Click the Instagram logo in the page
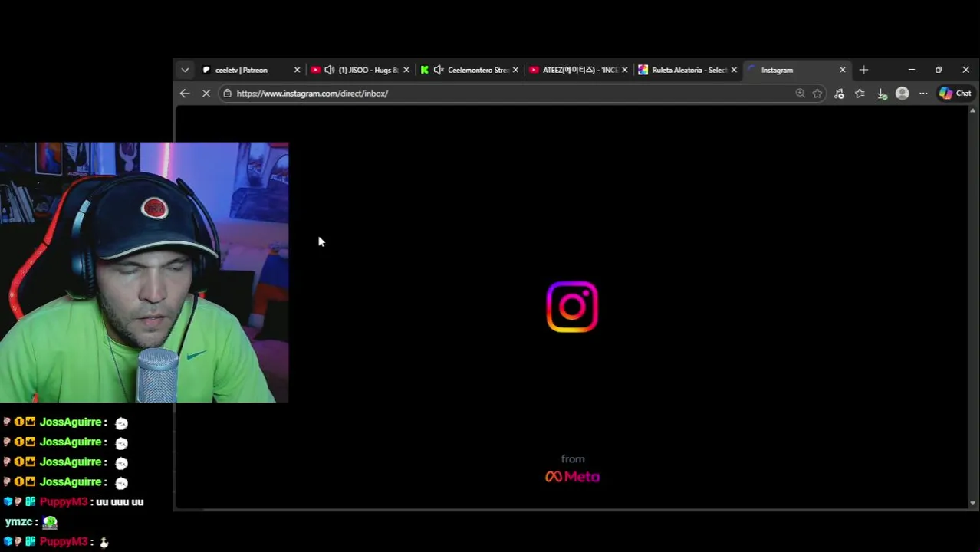Viewport: 980px width, 552px height. (x=572, y=307)
